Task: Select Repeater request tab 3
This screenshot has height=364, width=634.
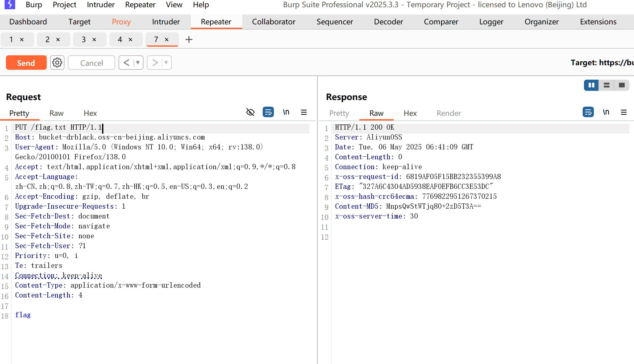Action: (x=84, y=39)
